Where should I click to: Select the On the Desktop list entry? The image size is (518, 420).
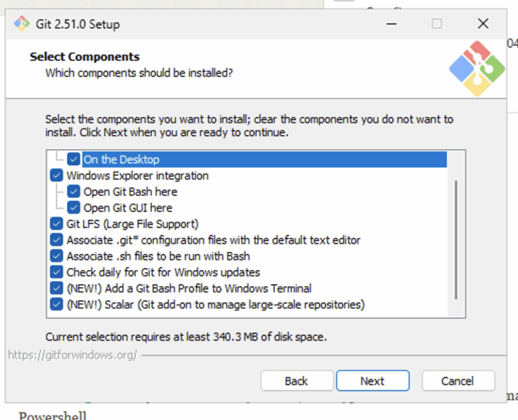click(x=121, y=159)
